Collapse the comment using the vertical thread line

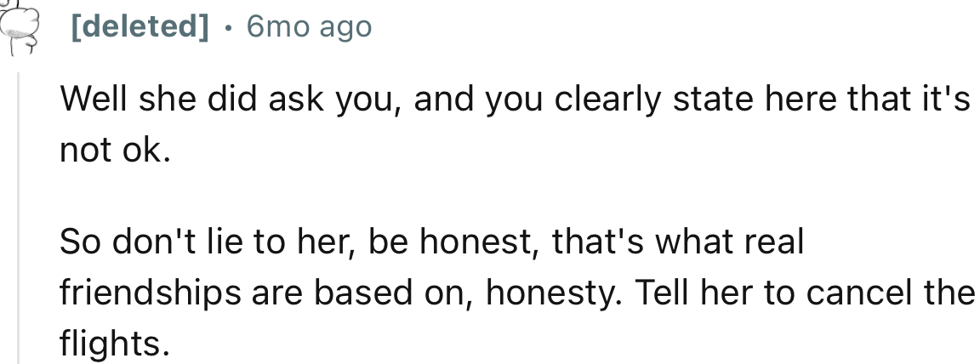pyautogui.click(x=20, y=213)
